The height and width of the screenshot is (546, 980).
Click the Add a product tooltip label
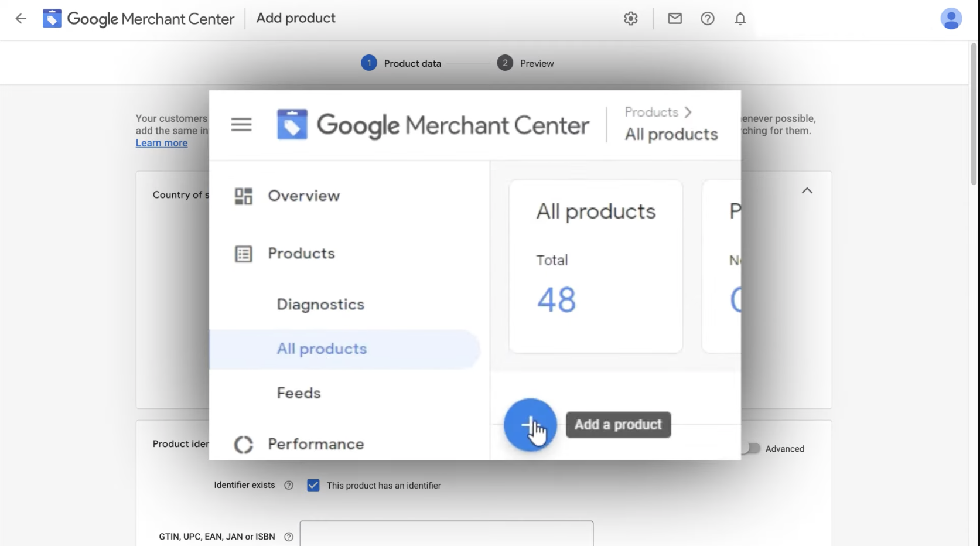pyautogui.click(x=618, y=425)
